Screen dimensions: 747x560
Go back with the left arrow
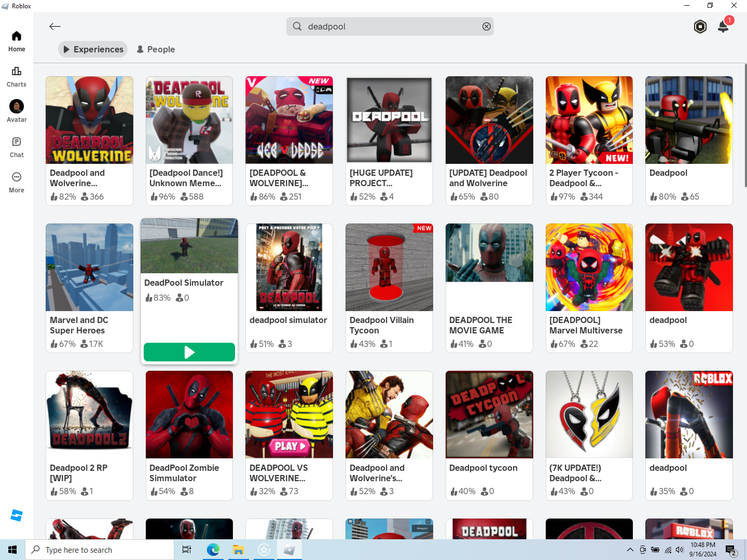pos(55,26)
